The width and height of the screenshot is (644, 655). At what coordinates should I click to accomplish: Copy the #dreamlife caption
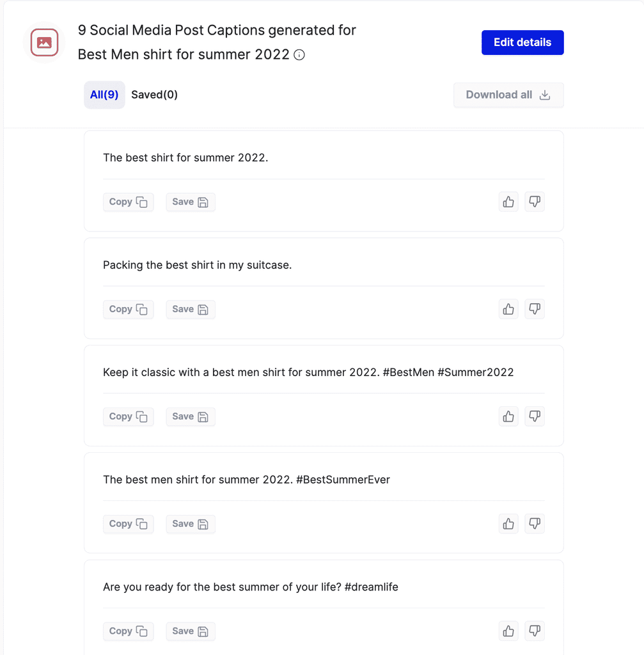(128, 631)
